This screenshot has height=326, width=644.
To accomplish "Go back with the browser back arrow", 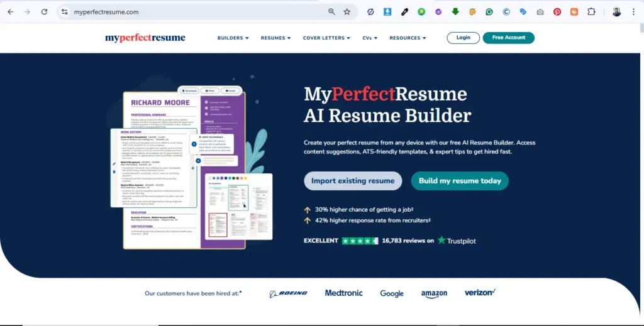I will [10, 12].
